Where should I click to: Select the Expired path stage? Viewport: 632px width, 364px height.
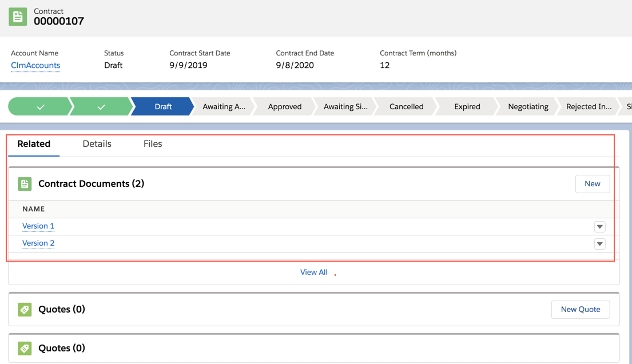(467, 107)
